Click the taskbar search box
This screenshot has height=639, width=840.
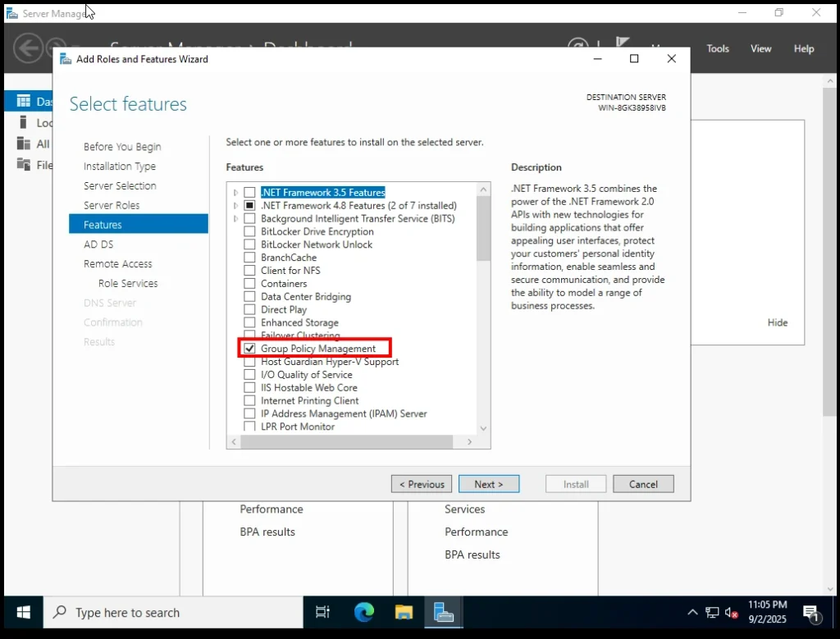click(173, 612)
